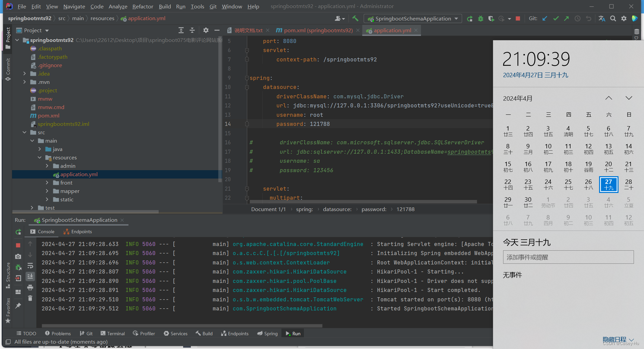
Task: Open SpringbootSchemaApplication run configuration dropdown
Action: tap(413, 18)
